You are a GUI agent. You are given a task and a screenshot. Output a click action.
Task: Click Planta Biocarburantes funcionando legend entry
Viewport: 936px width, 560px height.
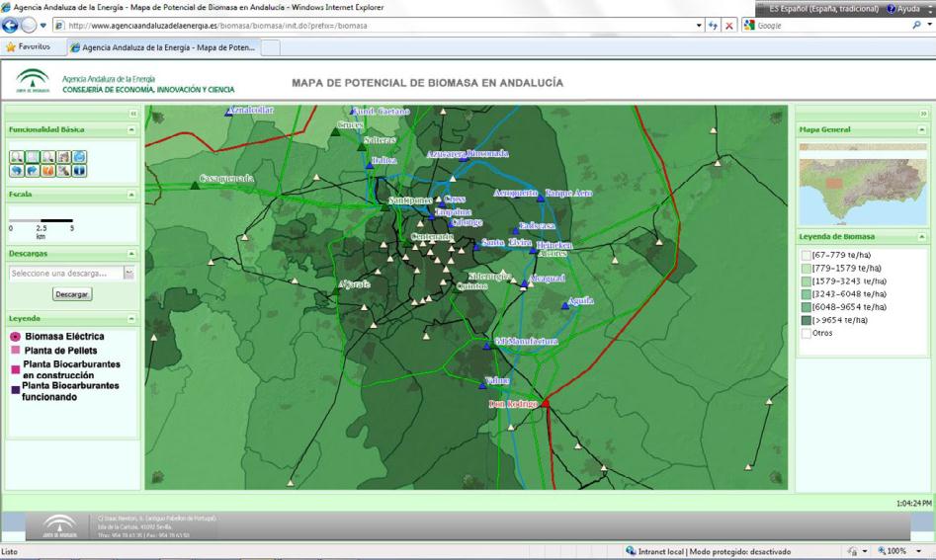click(x=65, y=391)
